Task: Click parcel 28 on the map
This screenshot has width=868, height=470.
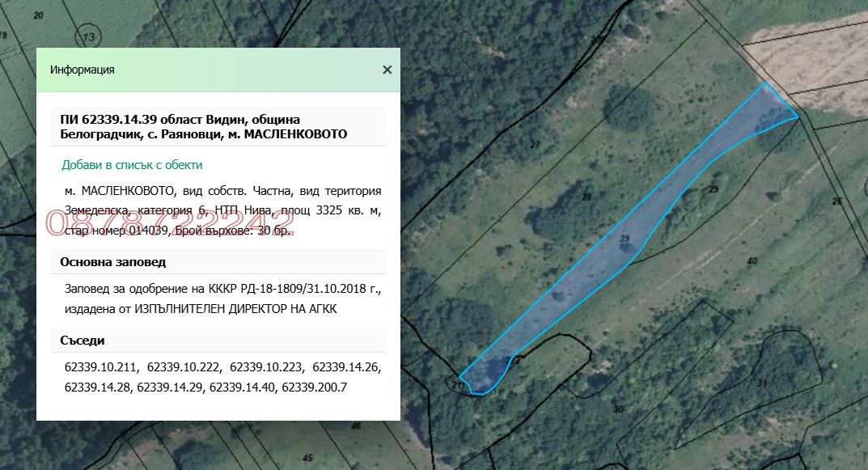Action: [586, 197]
